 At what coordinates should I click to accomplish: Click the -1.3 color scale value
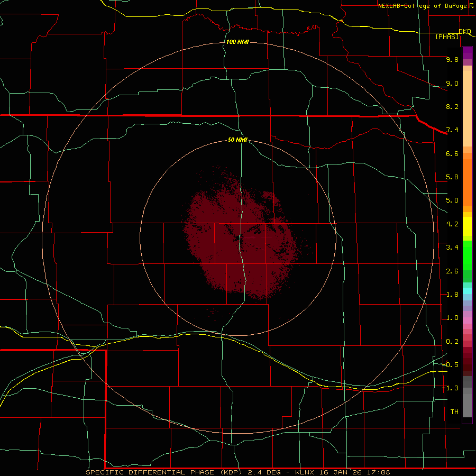coord(451,388)
